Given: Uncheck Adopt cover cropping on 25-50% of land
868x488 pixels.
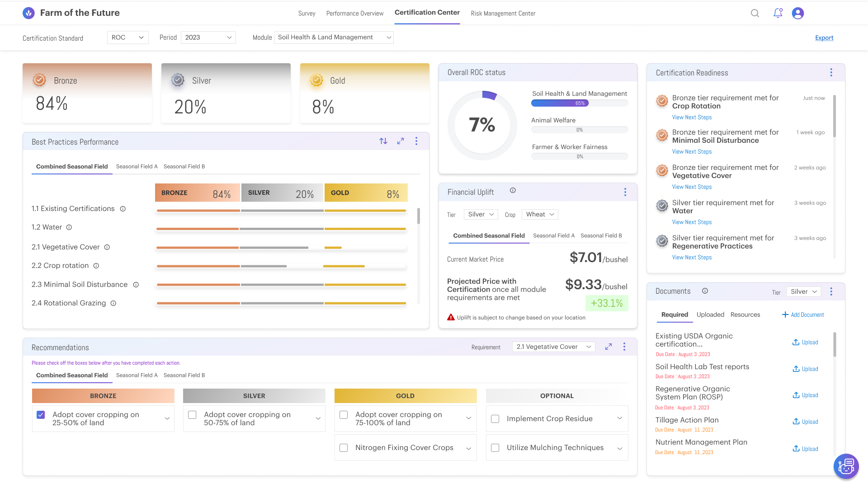Looking at the screenshot, I should tap(41, 415).
